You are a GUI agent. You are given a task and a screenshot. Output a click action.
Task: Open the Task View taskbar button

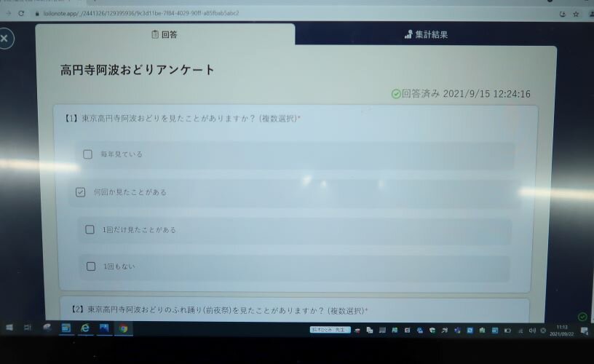(28, 329)
